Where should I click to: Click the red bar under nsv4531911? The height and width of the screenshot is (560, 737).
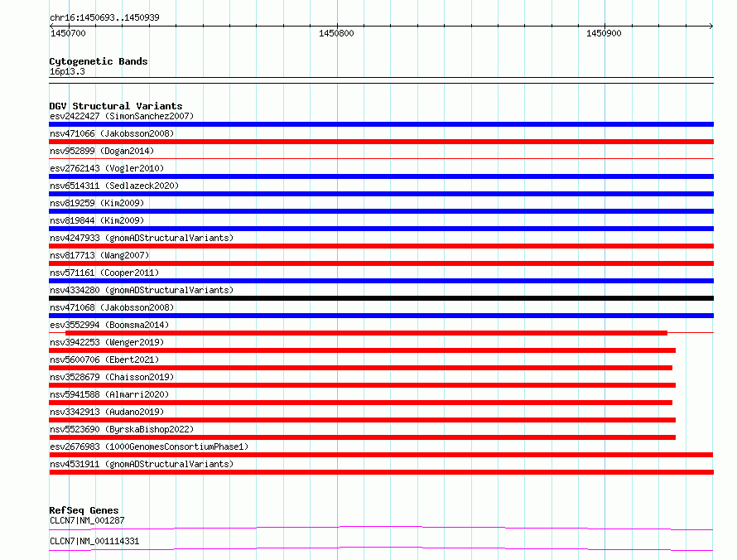coord(381,472)
